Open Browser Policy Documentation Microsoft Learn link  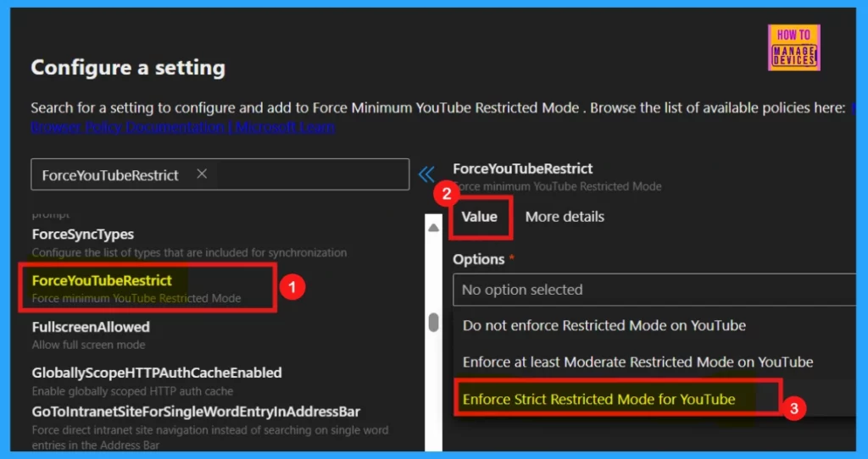pos(183,127)
